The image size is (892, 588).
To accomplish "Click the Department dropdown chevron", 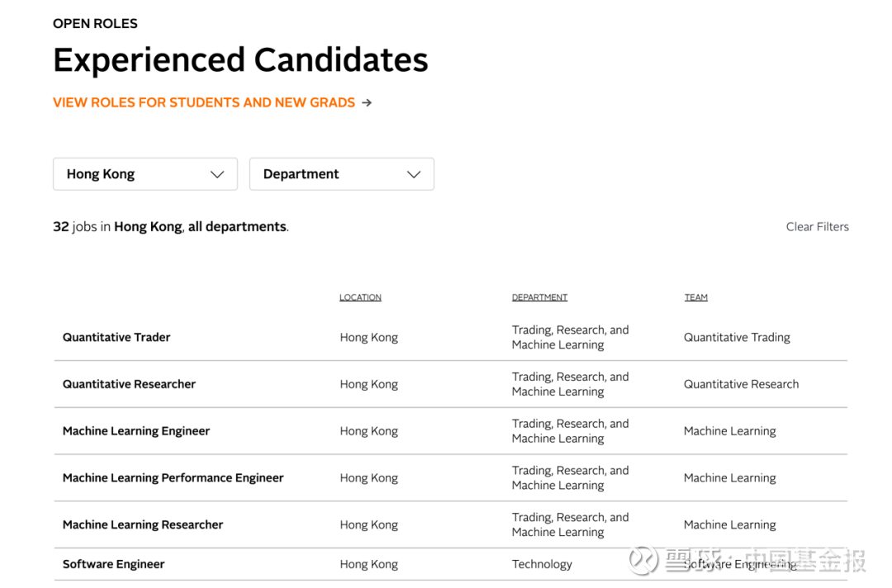I will coord(414,174).
